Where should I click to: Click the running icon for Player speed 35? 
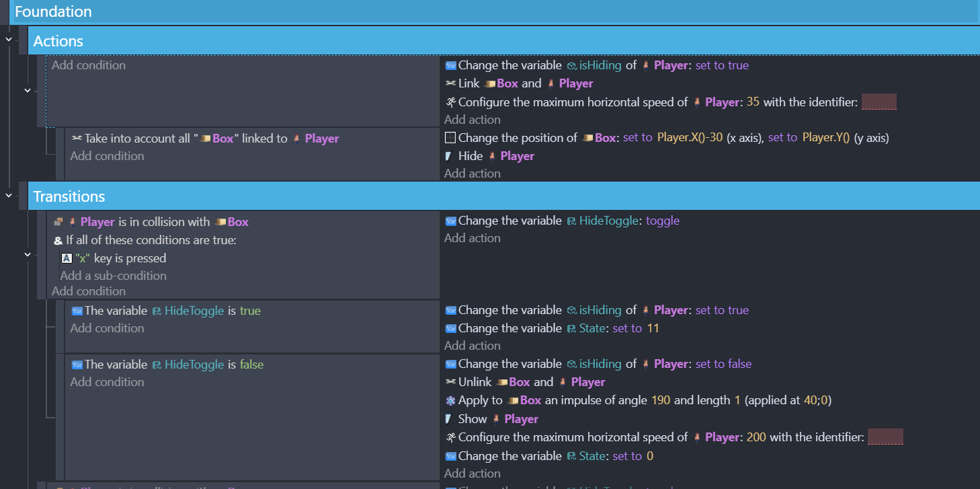pyautogui.click(x=451, y=102)
